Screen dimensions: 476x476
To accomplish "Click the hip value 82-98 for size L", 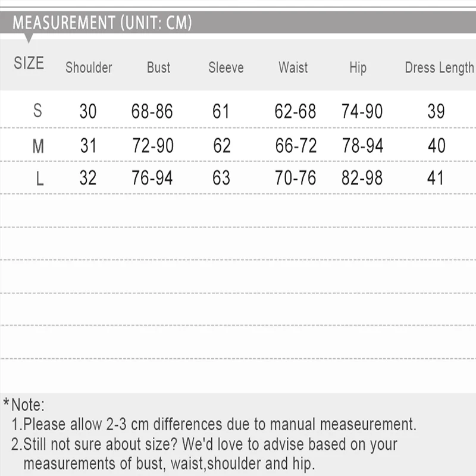I will click(362, 178).
